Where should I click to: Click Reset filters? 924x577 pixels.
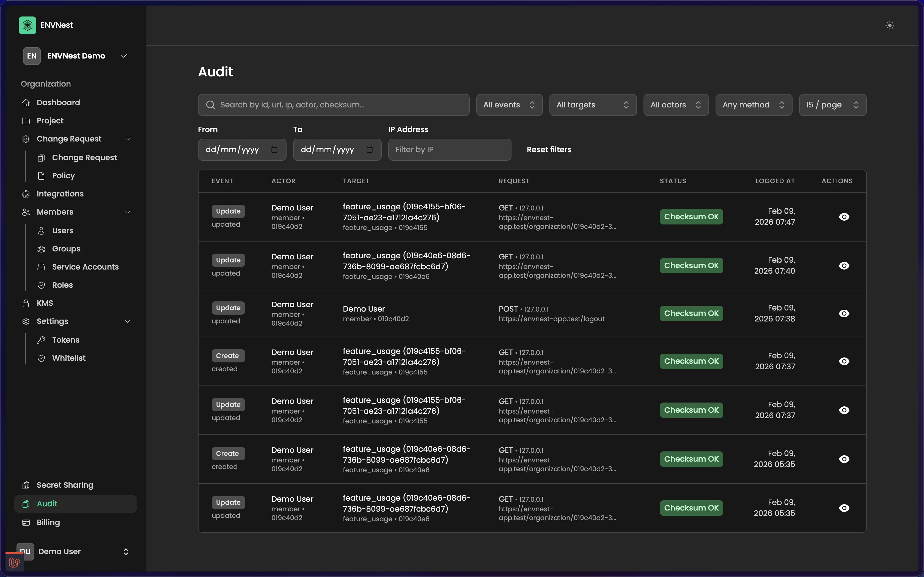[549, 149]
